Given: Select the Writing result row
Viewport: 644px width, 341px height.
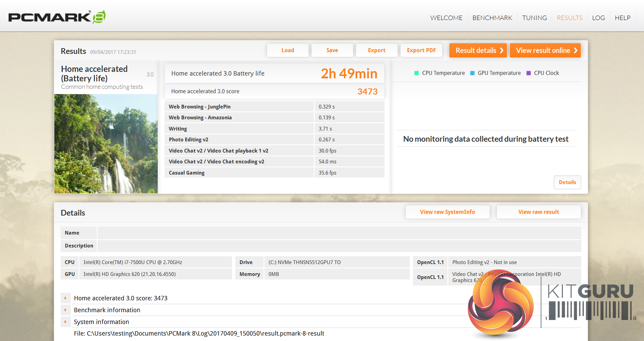Looking at the screenshot, I should tap(274, 129).
